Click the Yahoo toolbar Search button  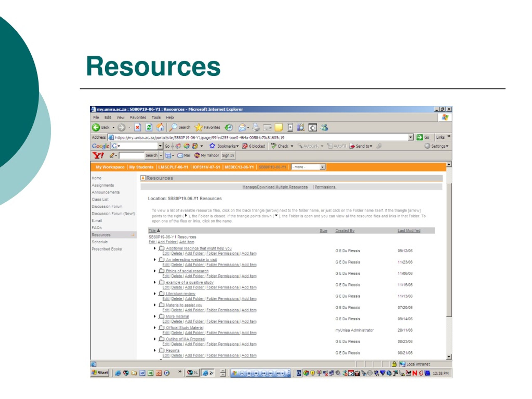click(x=151, y=155)
